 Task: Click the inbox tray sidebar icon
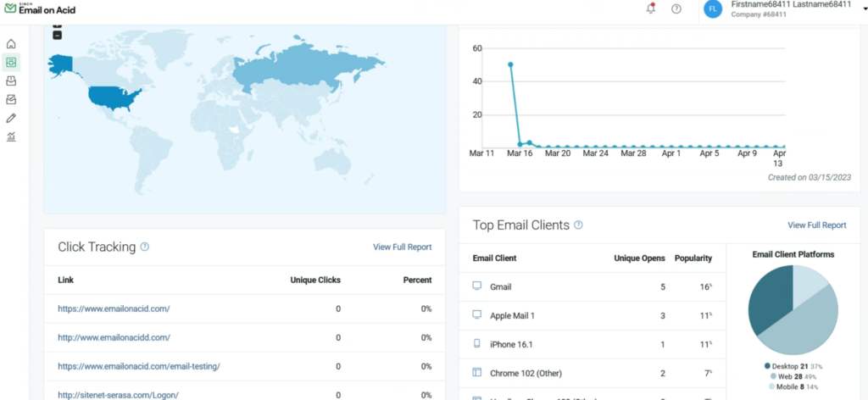11,81
